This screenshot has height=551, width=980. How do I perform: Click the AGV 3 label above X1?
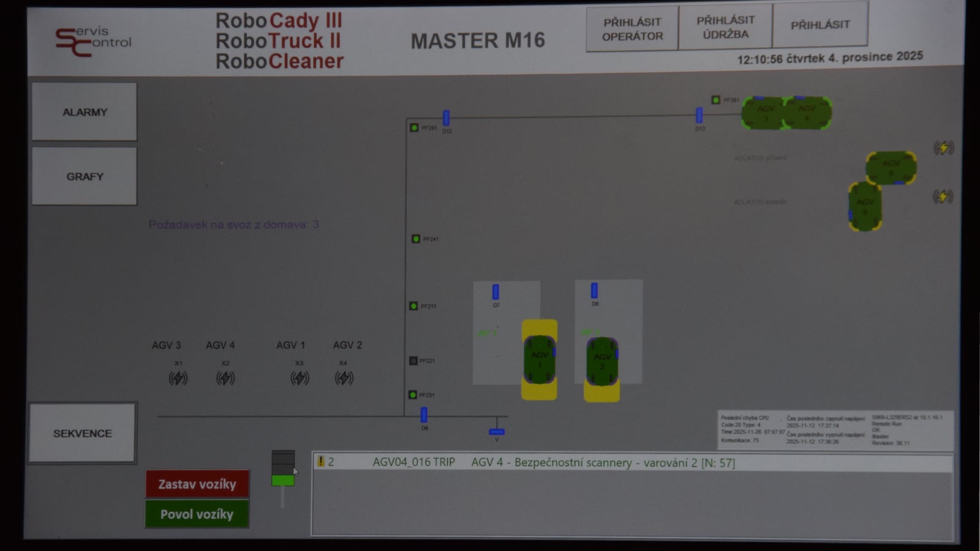pos(167,345)
